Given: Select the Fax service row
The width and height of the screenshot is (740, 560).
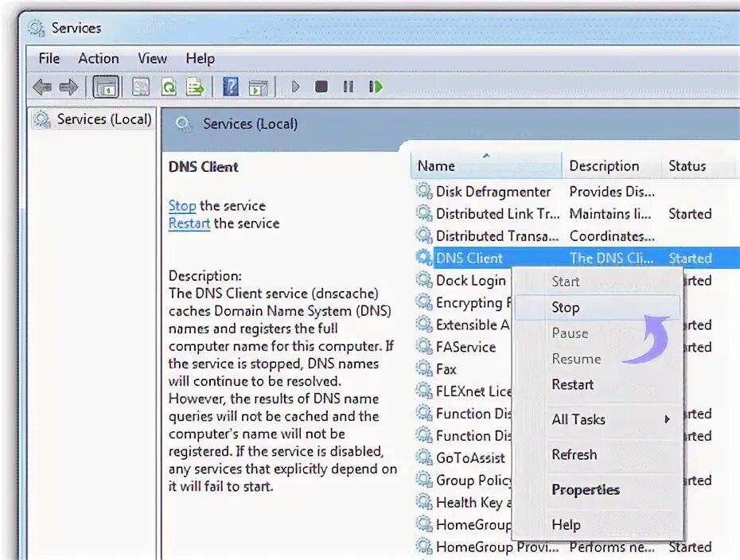Looking at the screenshot, I should pos(463,369).
